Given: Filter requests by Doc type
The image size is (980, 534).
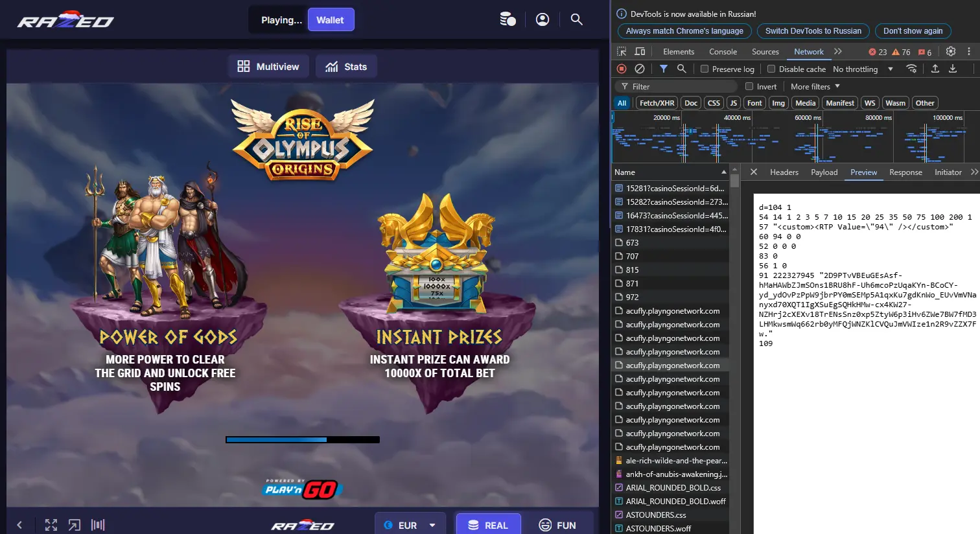Looking at the screenshot, I should pyautogui.click(x=691, y=103).
